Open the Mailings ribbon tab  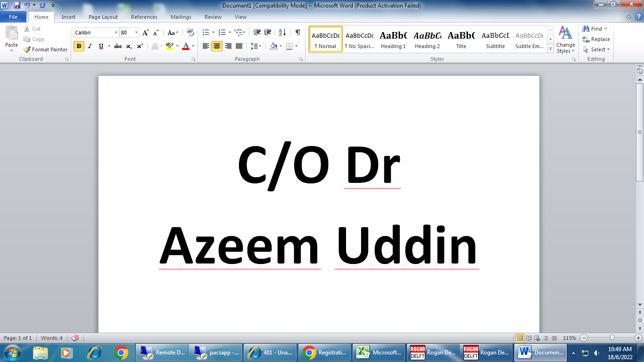point(181,17)
